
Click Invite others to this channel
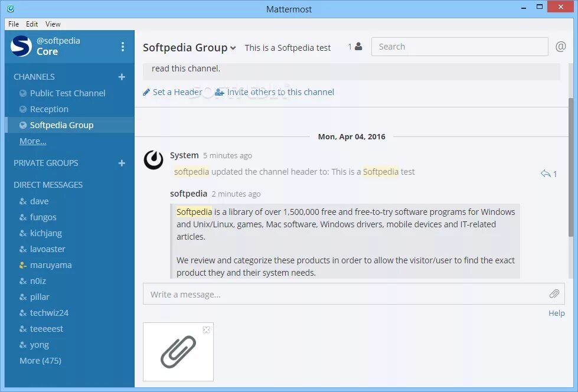(280, 92)
